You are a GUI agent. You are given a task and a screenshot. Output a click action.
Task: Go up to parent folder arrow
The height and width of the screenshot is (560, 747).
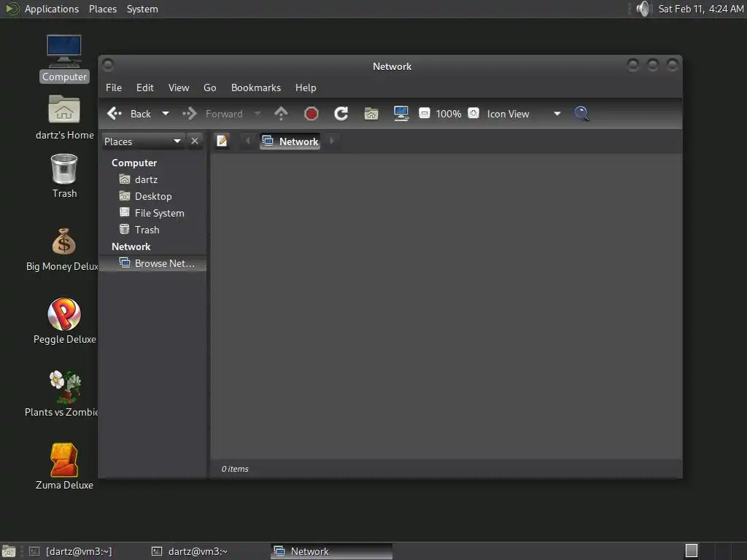pos(281,114)
